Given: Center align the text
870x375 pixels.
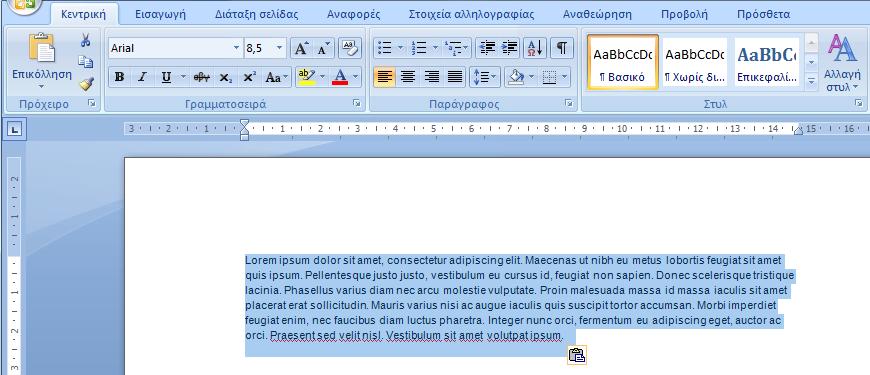Looking at the screenshot, I should click(408, 78).
